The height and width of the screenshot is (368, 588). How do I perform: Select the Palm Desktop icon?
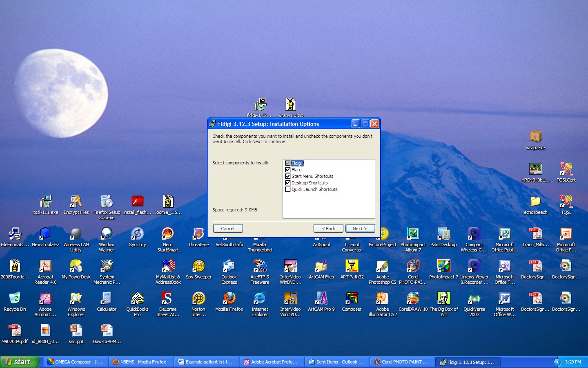pos(443,234)
